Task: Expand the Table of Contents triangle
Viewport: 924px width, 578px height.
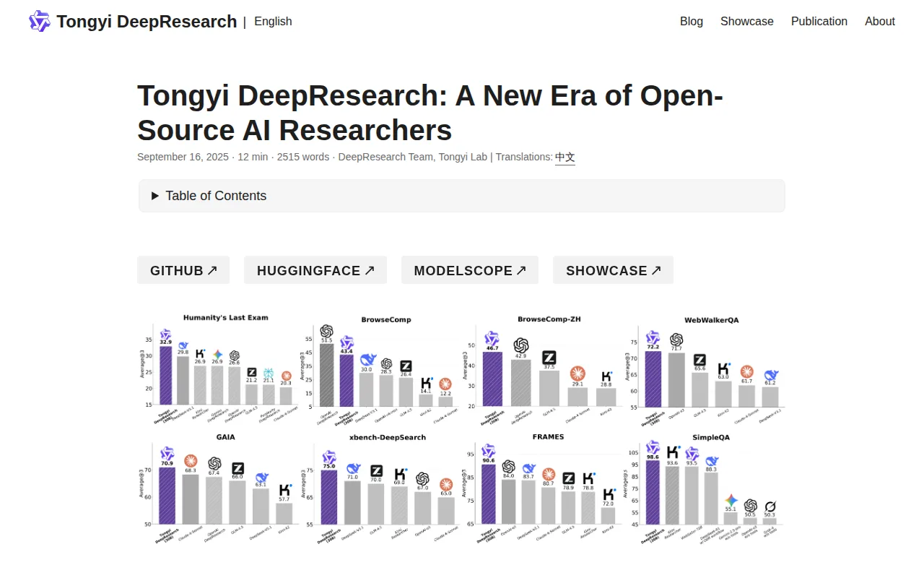Action: (155, 196)
